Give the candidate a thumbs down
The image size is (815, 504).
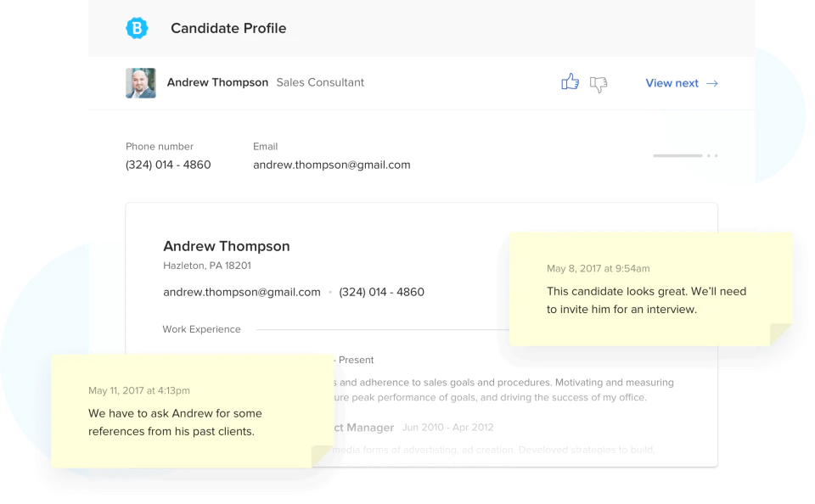tap(599, 84)
